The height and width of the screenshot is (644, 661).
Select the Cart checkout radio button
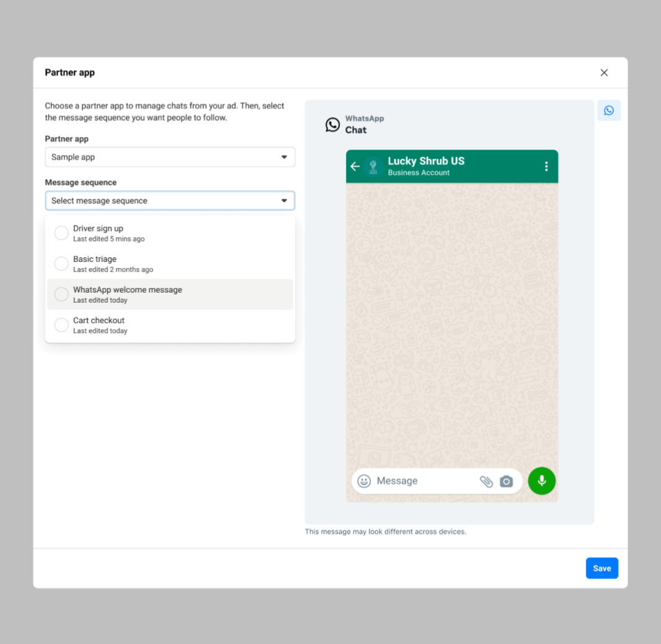point(61,325)
